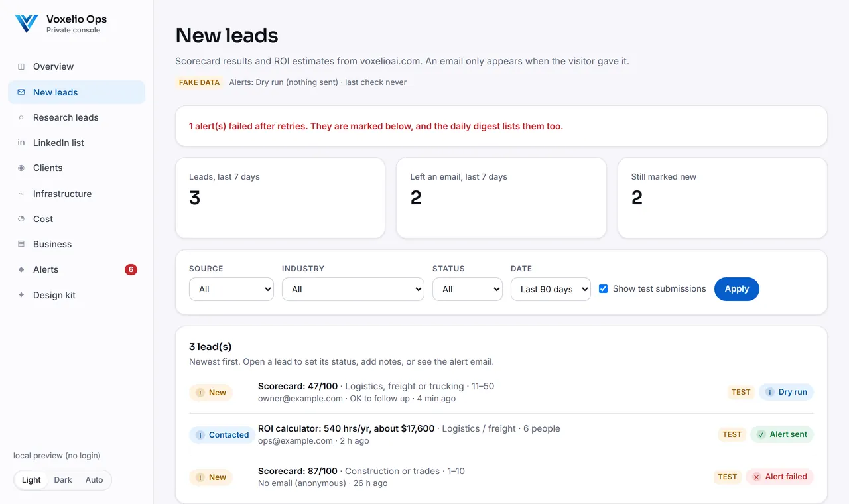Switch theme to Auto
849x504 pixels.
[x=94, y=480]
